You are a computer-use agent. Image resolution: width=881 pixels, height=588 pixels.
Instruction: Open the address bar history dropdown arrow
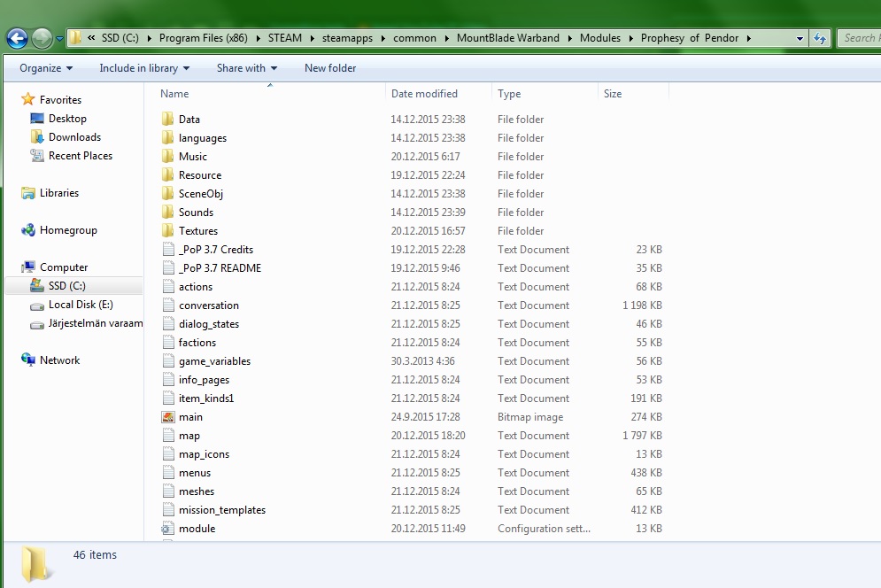(800, 38)
